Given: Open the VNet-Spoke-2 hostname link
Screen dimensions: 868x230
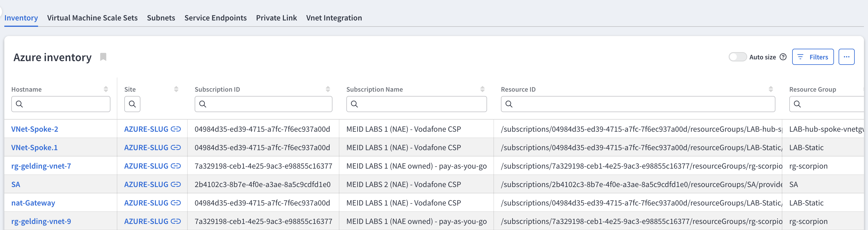Looking at the screenshot, I should pos(34,129).
